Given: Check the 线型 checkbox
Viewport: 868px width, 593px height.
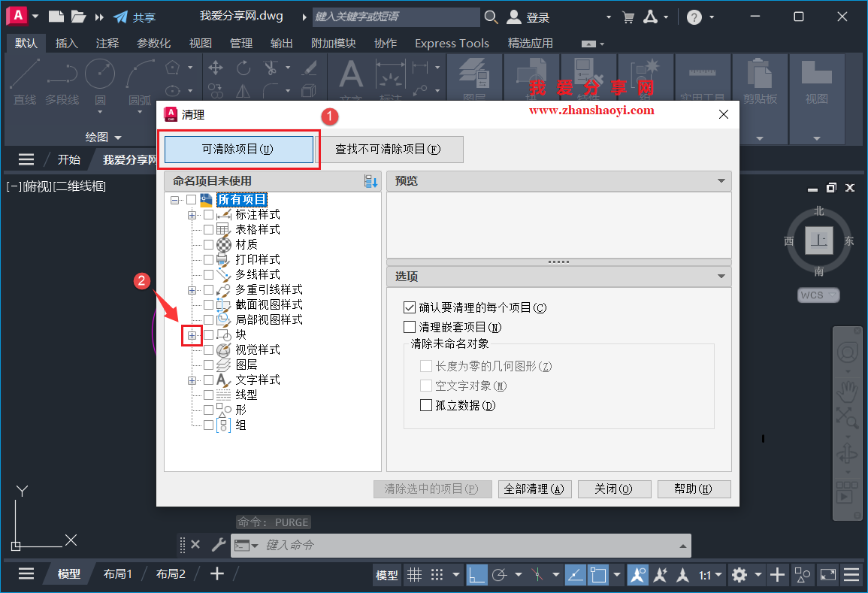Looking at the screenshot, I should 208,395.
